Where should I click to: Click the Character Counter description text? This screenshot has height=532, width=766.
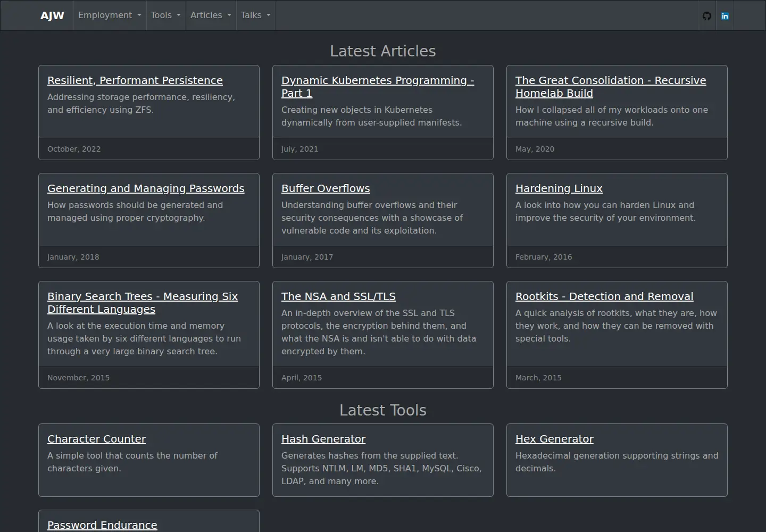pyautogui.click(x=132, y=462)
